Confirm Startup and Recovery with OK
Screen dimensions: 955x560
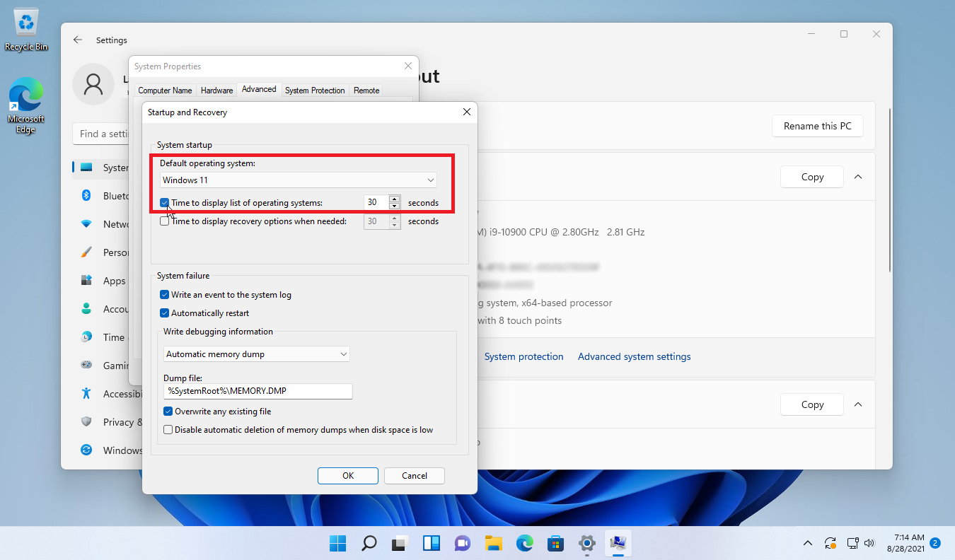[348, 476]
